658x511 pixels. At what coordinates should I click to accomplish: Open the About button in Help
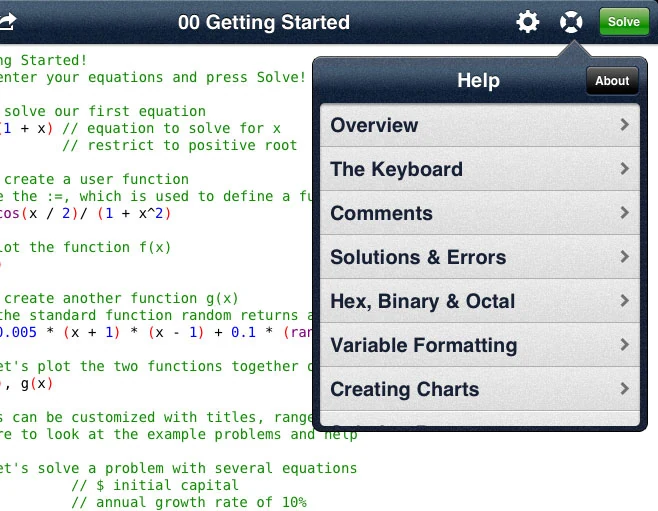[612, 81]
